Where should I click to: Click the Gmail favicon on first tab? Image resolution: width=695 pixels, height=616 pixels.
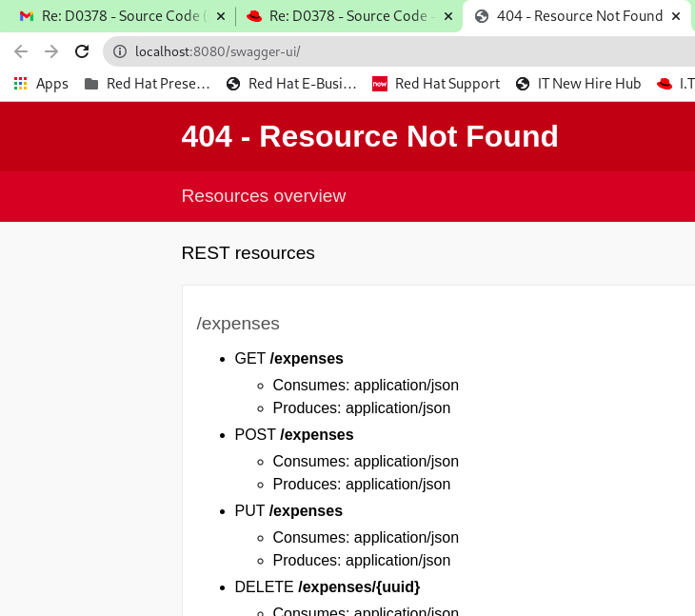coord(27,16)
